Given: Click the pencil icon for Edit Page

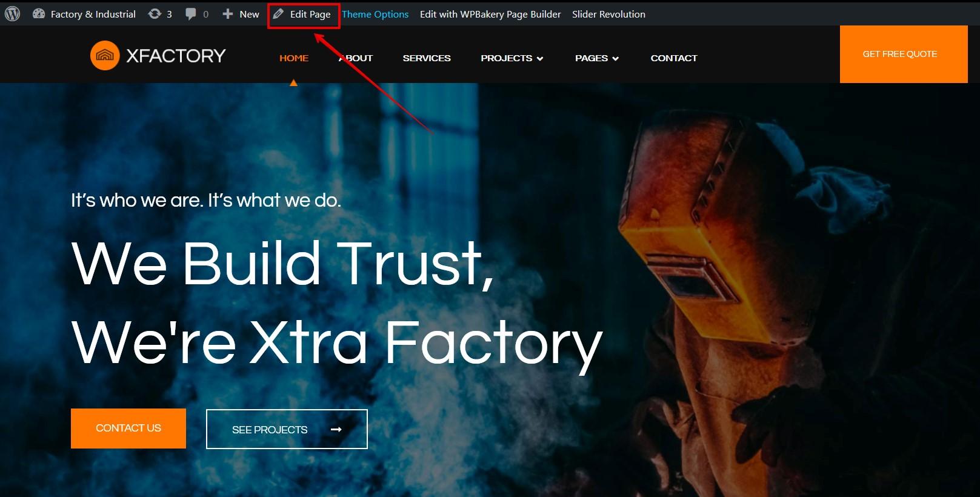Looking at the screenshot, I should (278, 14).
